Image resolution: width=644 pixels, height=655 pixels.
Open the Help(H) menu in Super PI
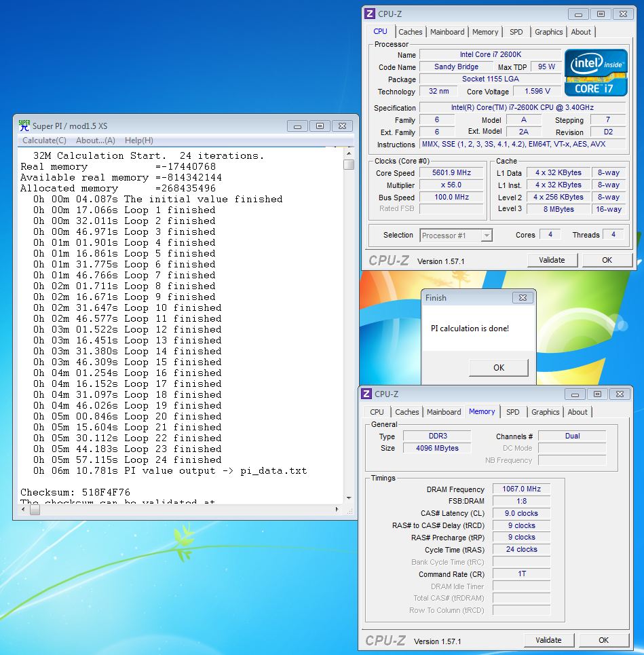139,141
